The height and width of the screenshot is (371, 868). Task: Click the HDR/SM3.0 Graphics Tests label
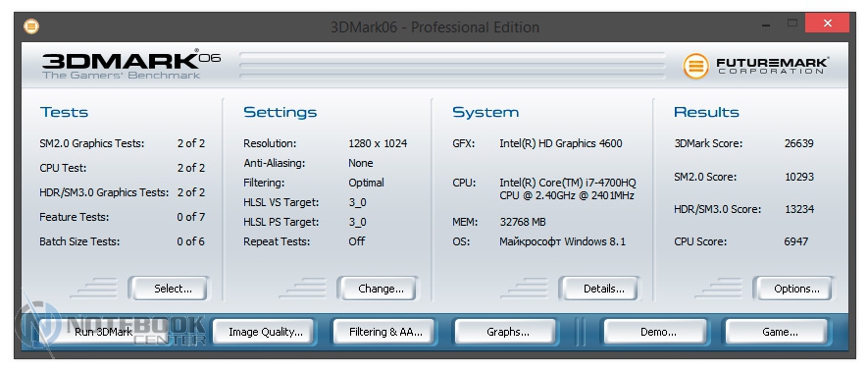point(104,192)
